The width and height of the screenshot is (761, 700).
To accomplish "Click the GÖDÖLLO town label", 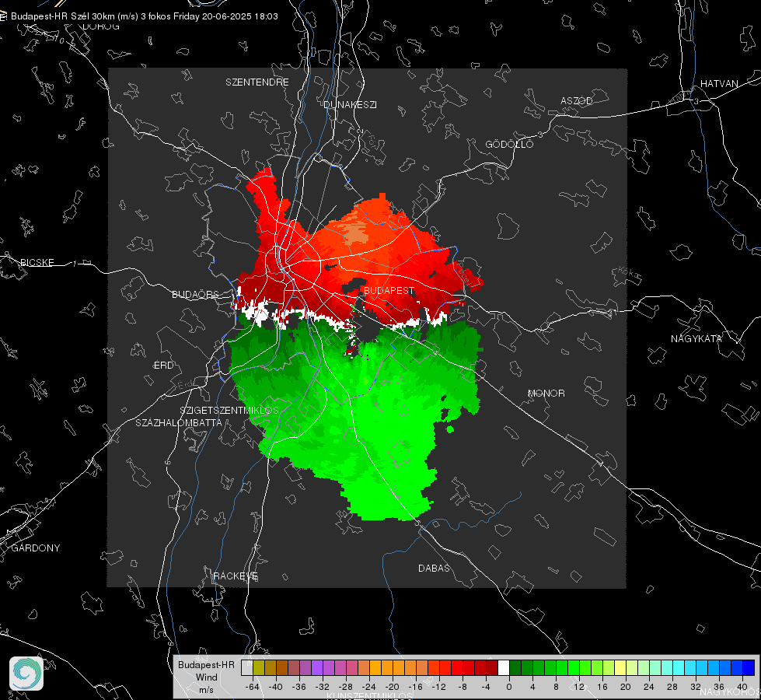I will click(x=509, y=144).
